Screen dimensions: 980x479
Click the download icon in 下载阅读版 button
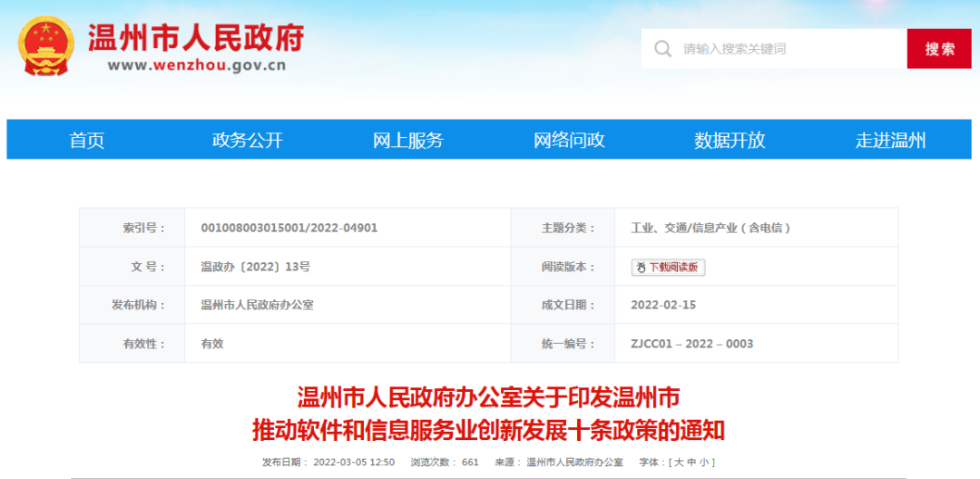641,268
